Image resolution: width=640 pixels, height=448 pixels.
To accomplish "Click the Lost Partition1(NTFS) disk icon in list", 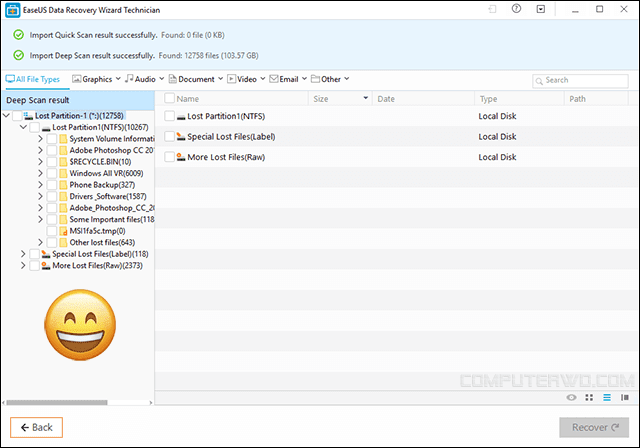I will coord(181,117).
